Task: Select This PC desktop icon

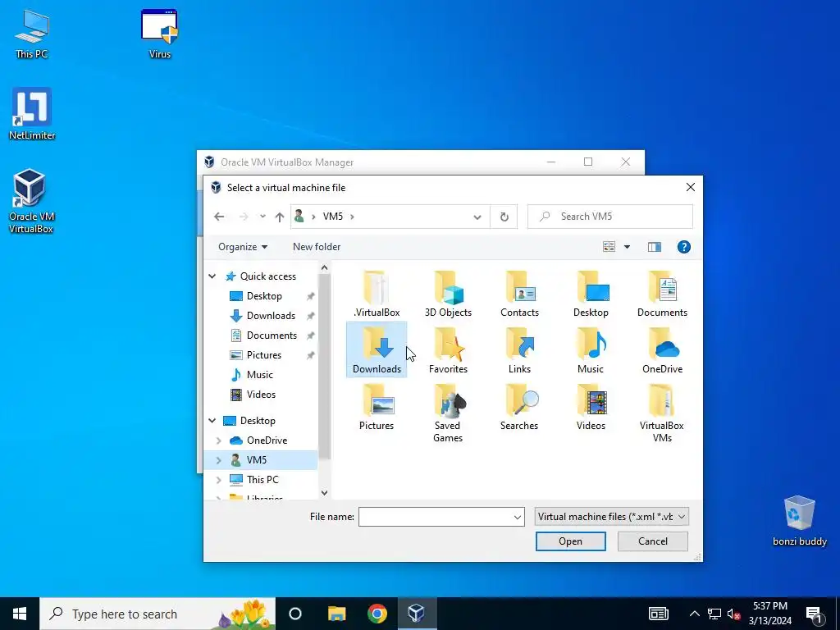Action: click(x=32, y=34)
